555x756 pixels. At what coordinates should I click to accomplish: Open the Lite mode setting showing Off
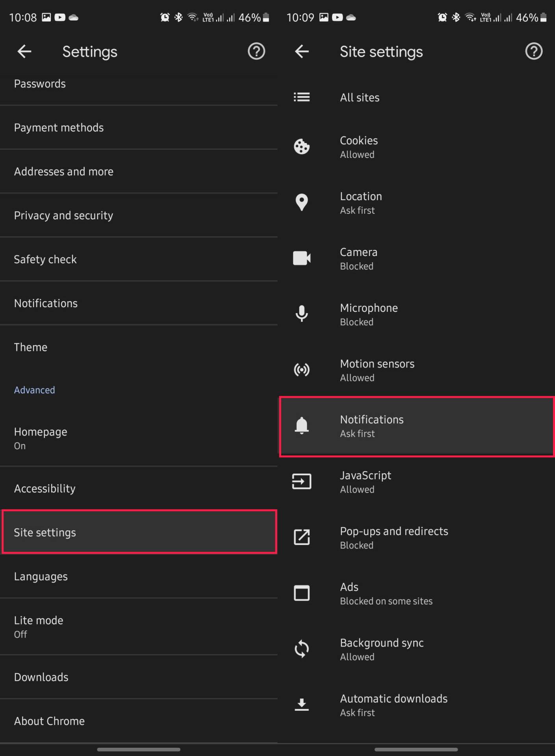139,626
